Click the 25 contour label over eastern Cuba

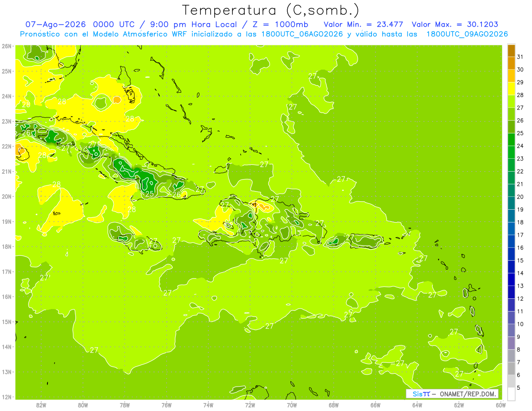tap(150, 194)
